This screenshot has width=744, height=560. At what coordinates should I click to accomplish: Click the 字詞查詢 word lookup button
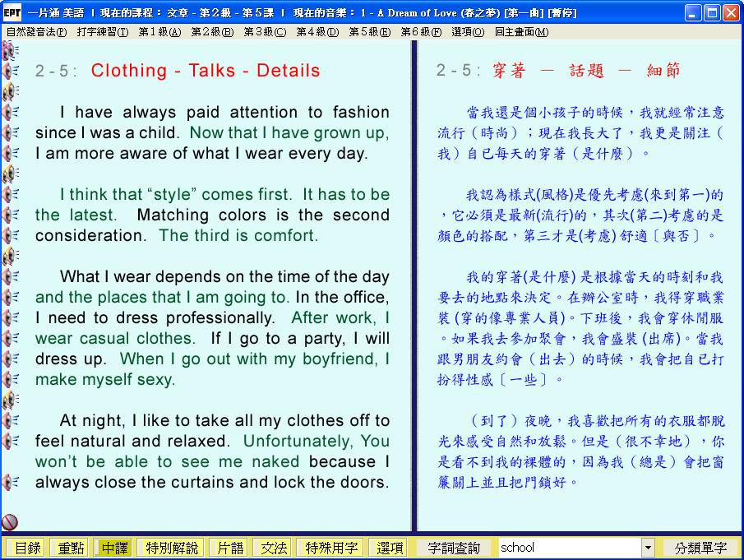click(x=455, y=548)
